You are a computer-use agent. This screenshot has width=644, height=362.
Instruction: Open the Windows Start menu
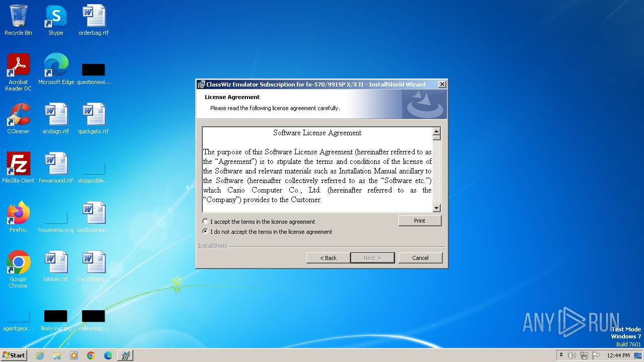pyautogui.click(x=14, y=355)
